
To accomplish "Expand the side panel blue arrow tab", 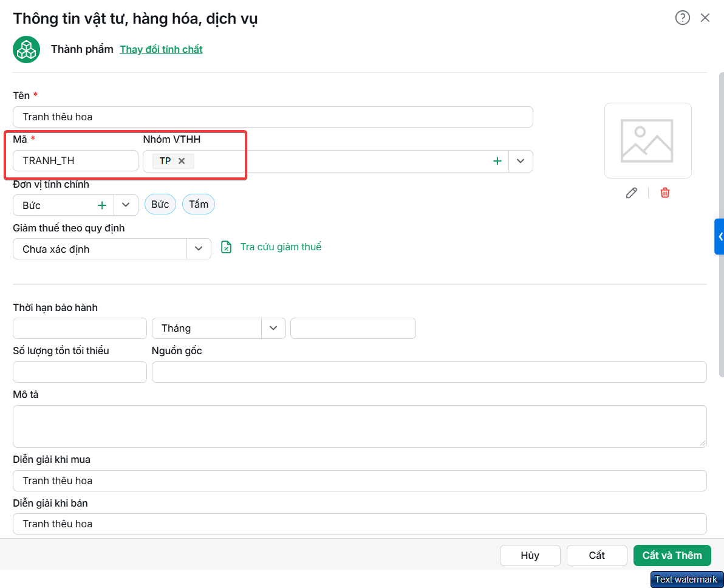I will coord(719,236).
